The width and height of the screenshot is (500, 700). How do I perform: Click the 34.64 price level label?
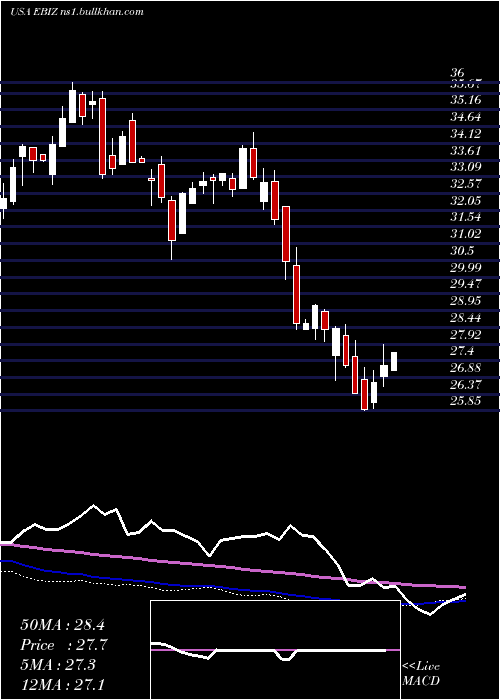click(x=466, y=117)
